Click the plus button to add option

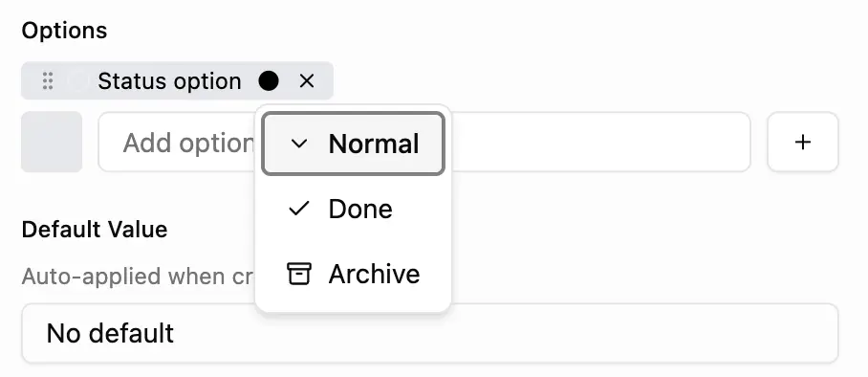pos(803,142)
